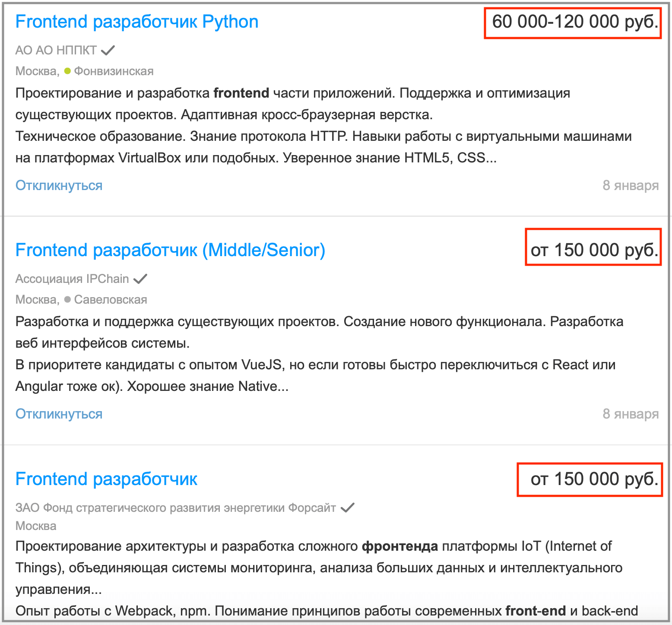Click the green metro dot before Фонвизинская

pos(67,71)
